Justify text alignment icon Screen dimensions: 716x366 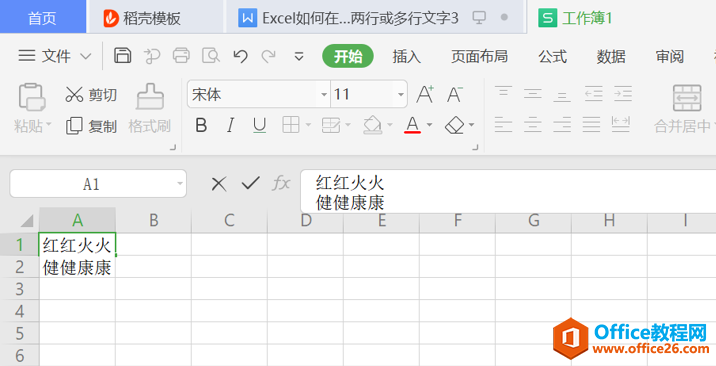click(x=592, y=124)
